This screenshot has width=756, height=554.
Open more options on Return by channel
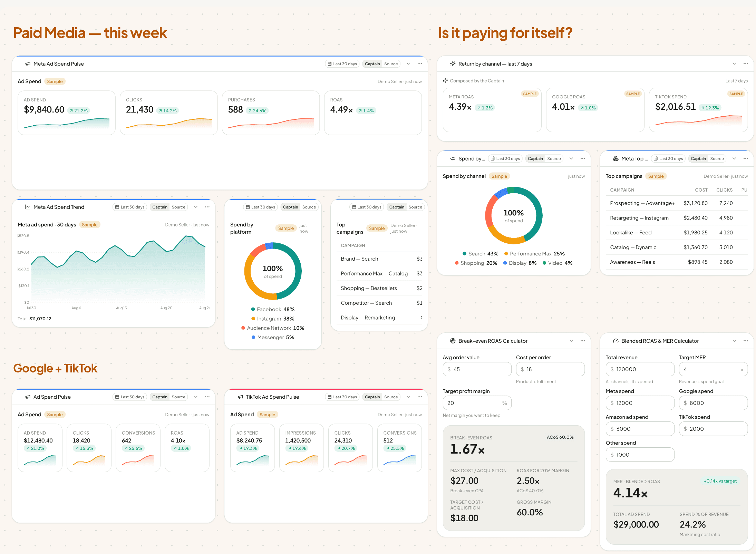tap(746, 64)
